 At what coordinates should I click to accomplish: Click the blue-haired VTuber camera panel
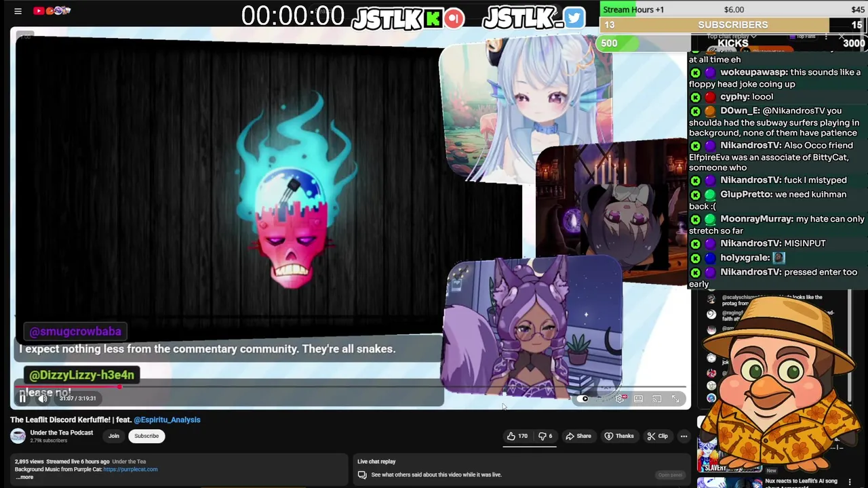(x=526, y=108)
